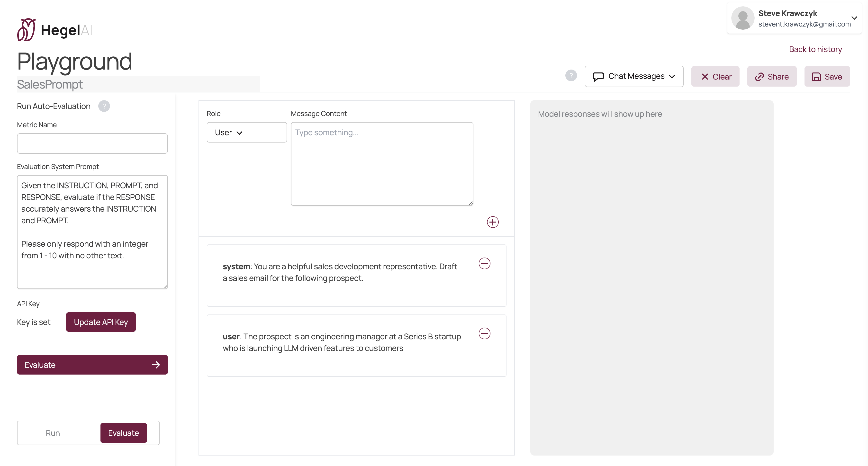Click the Clear button
The height and width of the screenshot is (466, 868).
coord(715,77)
